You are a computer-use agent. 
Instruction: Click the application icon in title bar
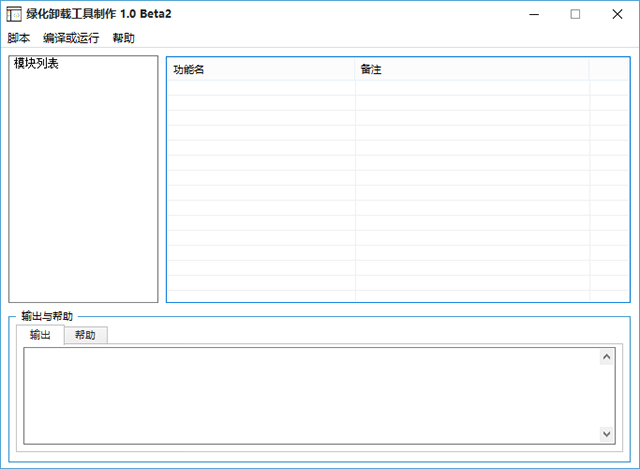pos(14,14)
